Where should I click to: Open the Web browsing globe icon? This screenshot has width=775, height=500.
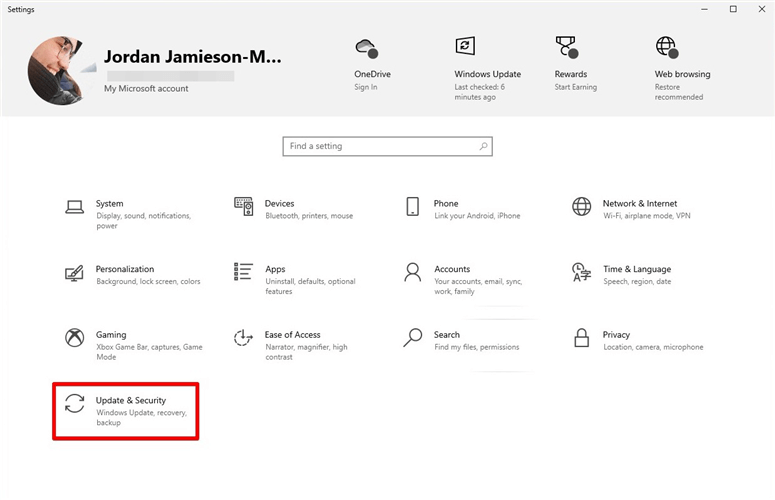(667, 47)
